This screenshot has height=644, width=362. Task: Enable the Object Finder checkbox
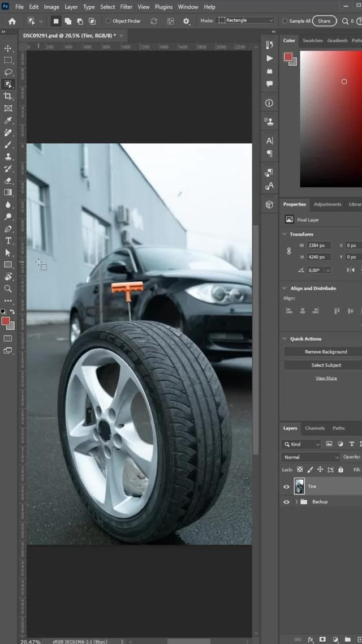tap(109, 21)
